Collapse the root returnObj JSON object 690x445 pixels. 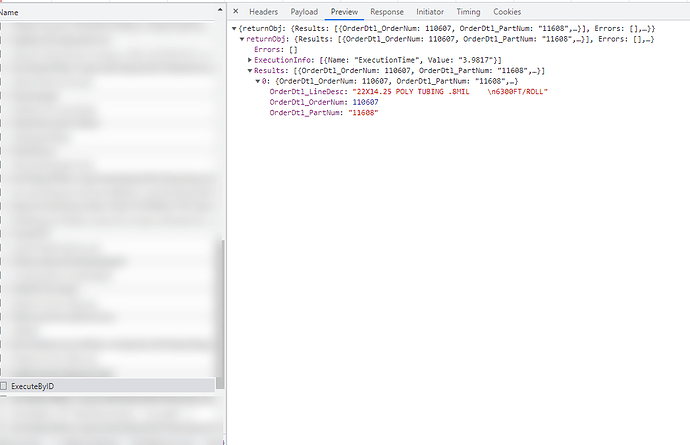(x=234, y=29)
